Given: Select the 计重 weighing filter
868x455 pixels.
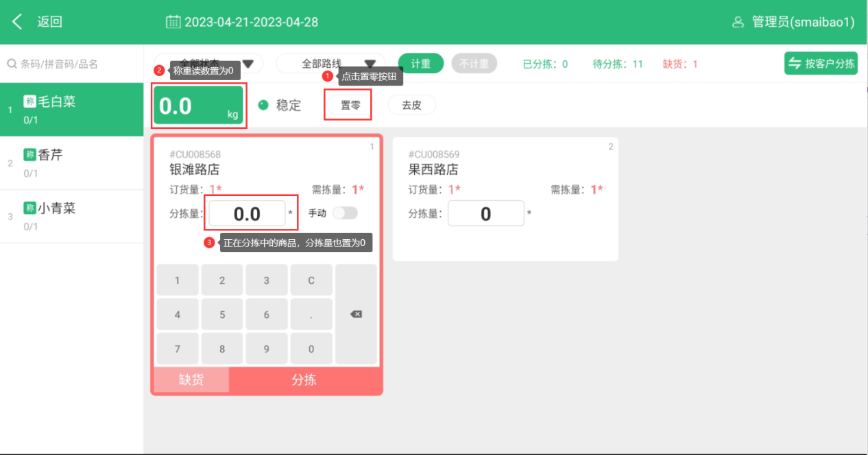Looking at the screenshot, I should [x=421, y=64].
